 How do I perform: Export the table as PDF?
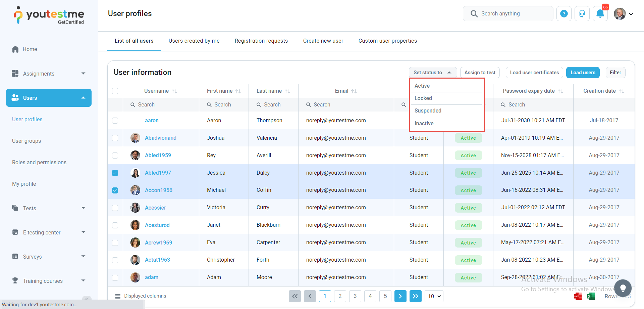point(578,296)
